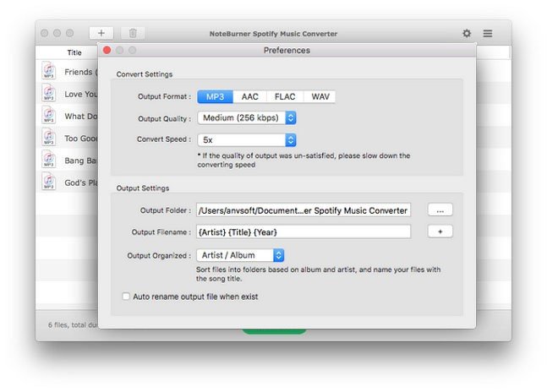Select the Love You song row

pyautogui.click(x=68, y=94)
